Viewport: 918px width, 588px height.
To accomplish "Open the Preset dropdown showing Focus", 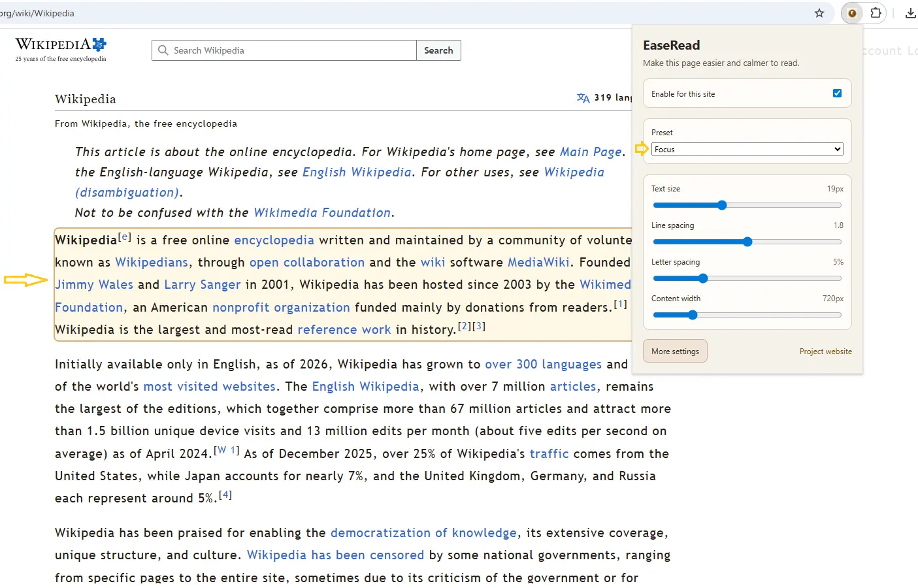I will (x=747, y=149).
